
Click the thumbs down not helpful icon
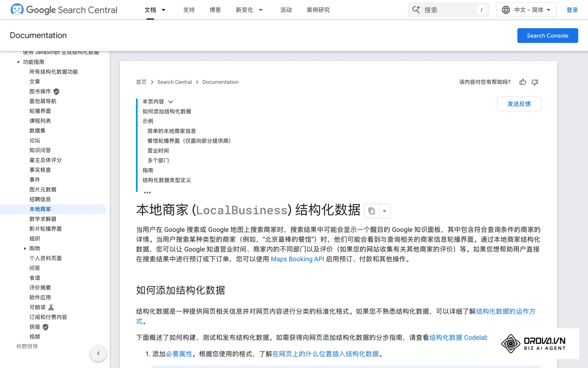535,82
